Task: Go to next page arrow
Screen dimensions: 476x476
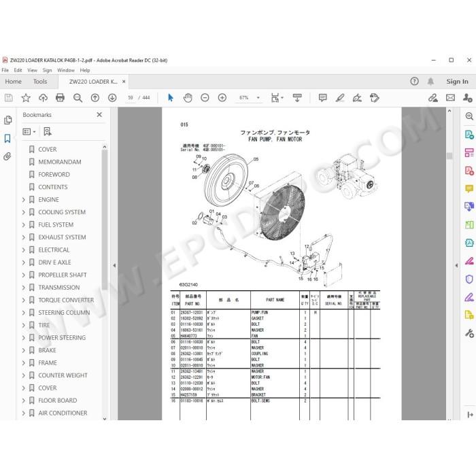Action: [x=112, y=98]
